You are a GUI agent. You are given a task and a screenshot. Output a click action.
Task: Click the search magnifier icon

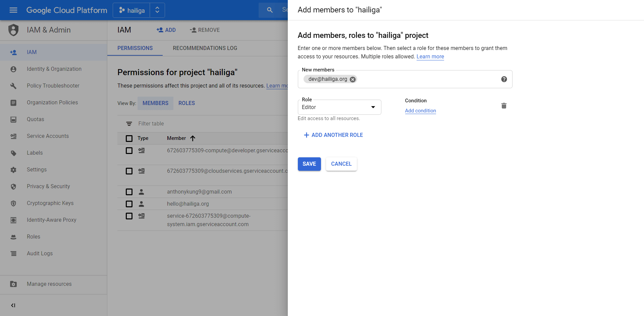pyautogui.click(x=270, y=10)
